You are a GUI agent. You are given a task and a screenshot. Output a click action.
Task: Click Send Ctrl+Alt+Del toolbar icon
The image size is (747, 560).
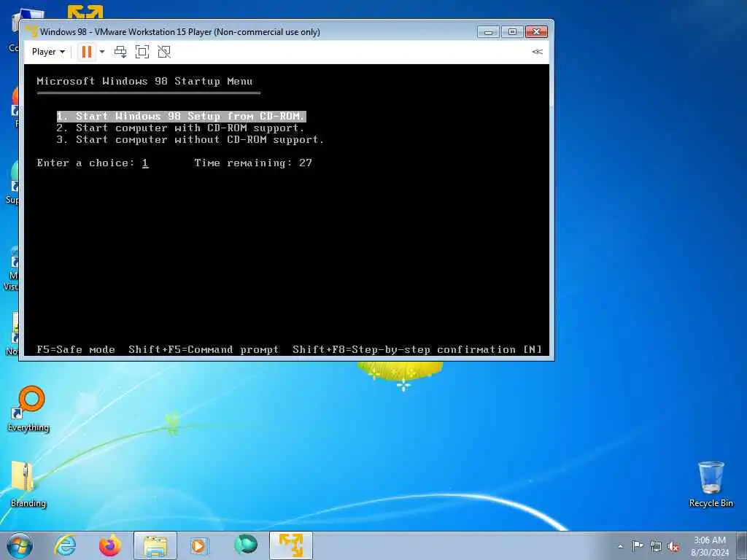tap(120, 52)
